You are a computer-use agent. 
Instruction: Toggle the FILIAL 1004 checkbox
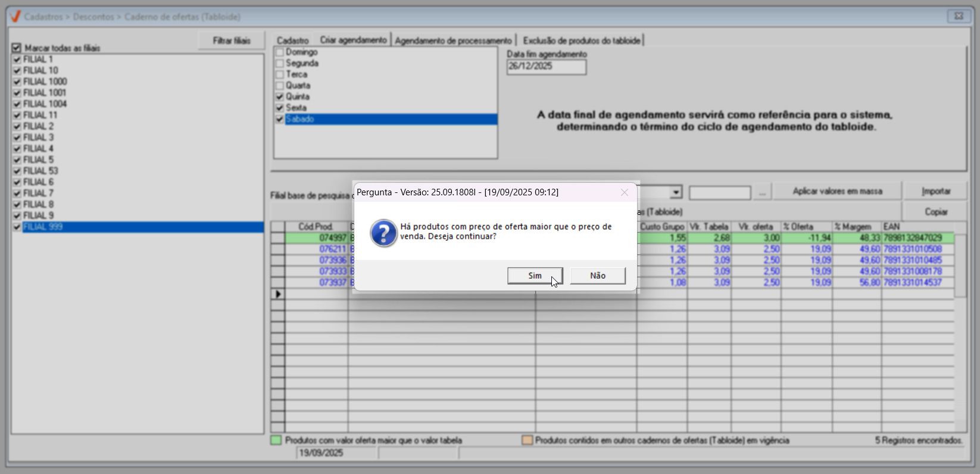tap(17, 104)
